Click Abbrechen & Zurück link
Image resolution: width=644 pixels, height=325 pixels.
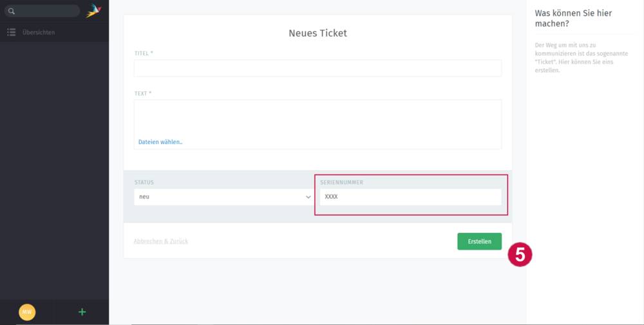(x=161, y=241)
